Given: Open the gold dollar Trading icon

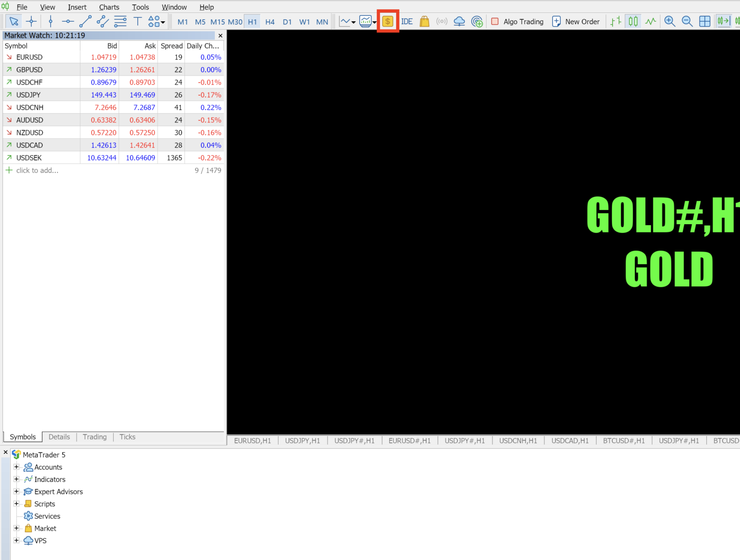Looking at the screenshot, I should pos(388,21).
